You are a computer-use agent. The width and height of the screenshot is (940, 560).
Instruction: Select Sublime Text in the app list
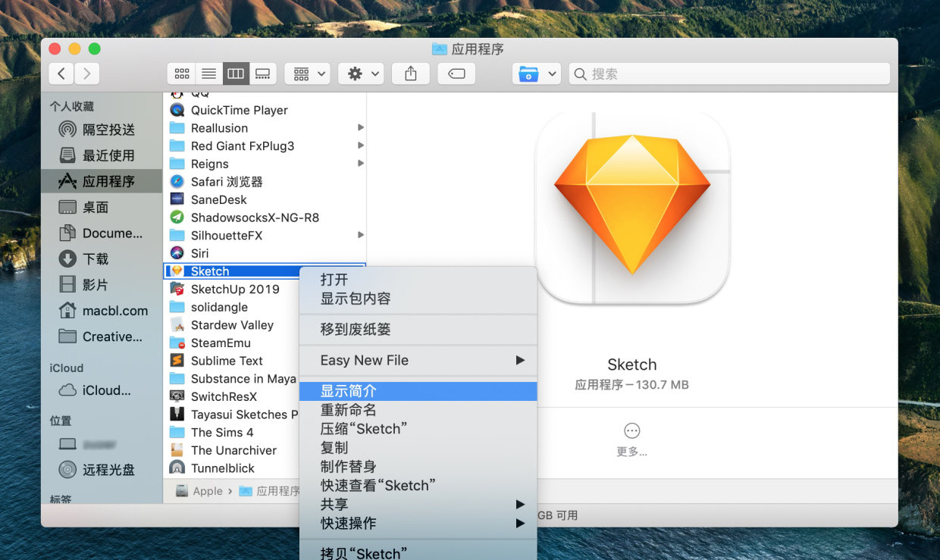click(227, 361)
